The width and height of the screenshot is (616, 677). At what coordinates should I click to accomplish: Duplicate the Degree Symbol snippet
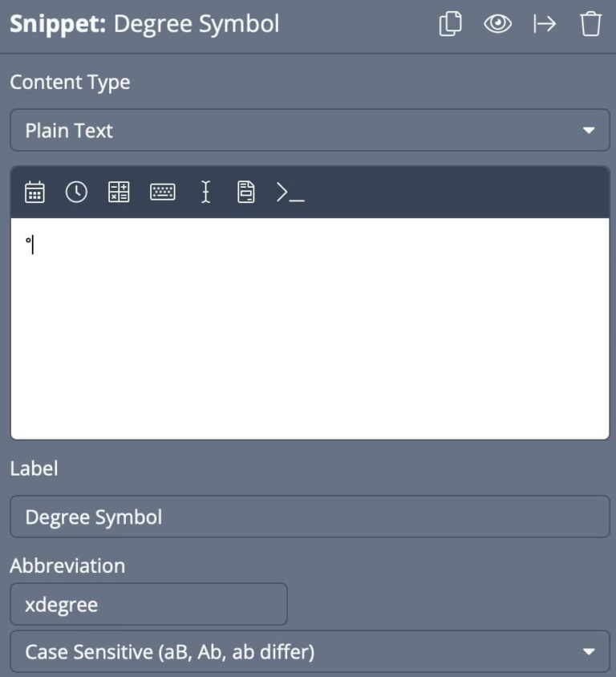point(450,24)
